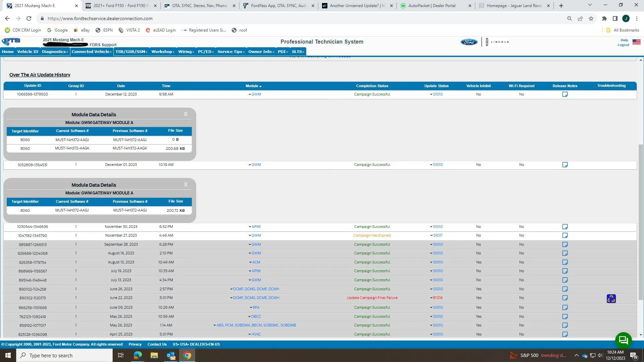
Task: Sort table by Module column
Action: point(253,86)
